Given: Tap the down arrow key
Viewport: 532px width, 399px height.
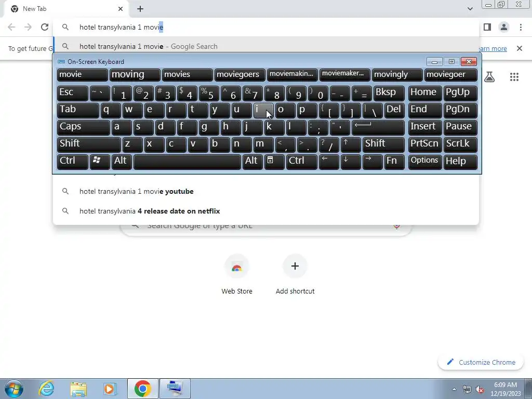Looking at the screenshot, I should tap(351, 162).
